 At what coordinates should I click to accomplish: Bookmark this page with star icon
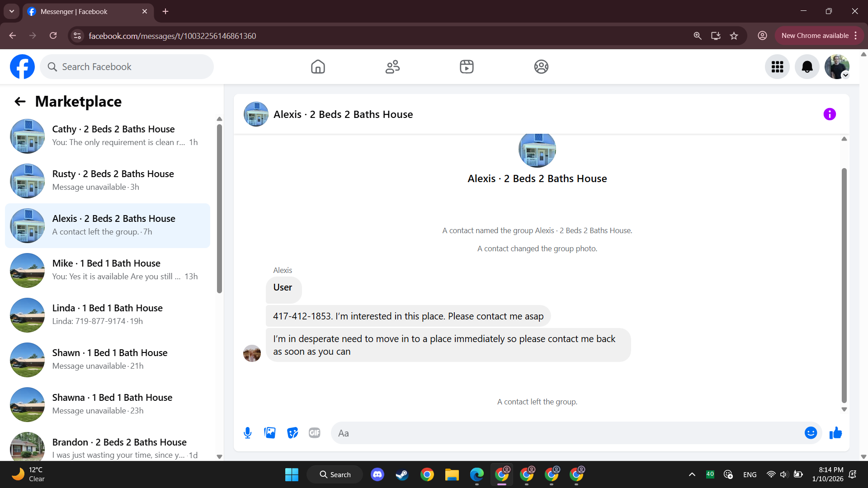(734, 36)
